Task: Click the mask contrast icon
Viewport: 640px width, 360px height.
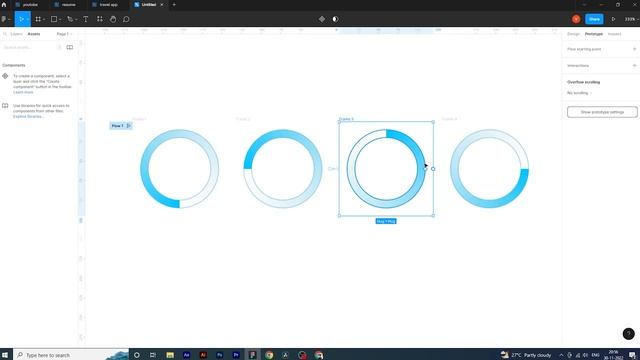Action: click(x=335, y=19)
